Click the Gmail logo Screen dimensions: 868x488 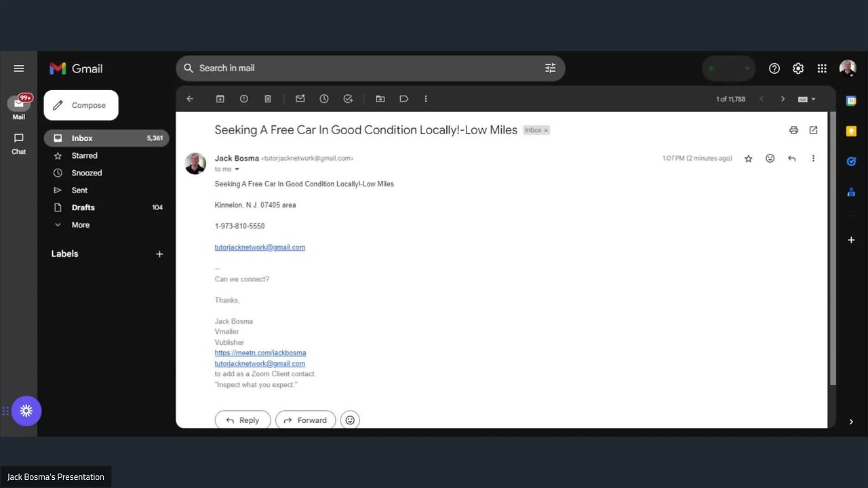tap(76, 68)
